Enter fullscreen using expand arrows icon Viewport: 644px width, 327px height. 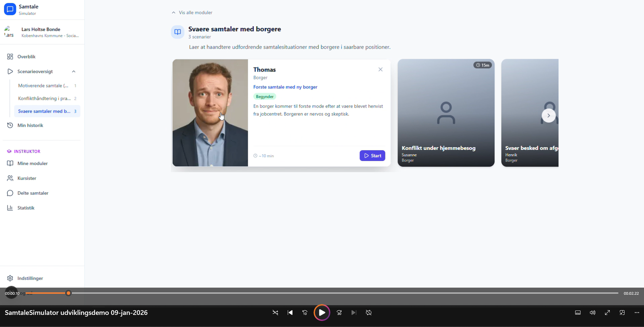pos(607,313)
